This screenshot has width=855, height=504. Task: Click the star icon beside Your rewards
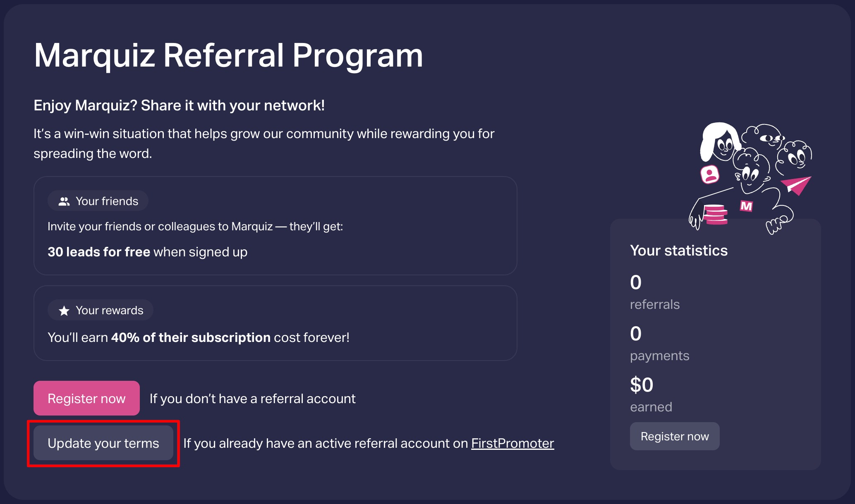(x=64, y=311)
